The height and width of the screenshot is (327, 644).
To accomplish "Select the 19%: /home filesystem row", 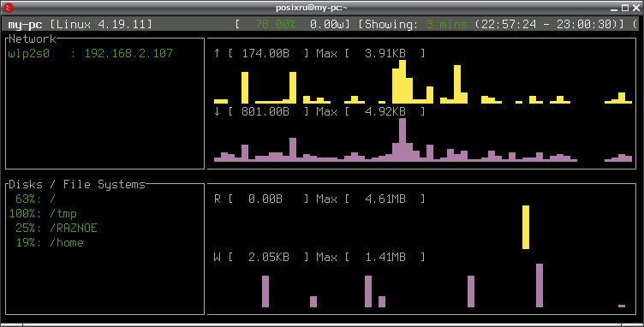I will (x=50, y=243).
